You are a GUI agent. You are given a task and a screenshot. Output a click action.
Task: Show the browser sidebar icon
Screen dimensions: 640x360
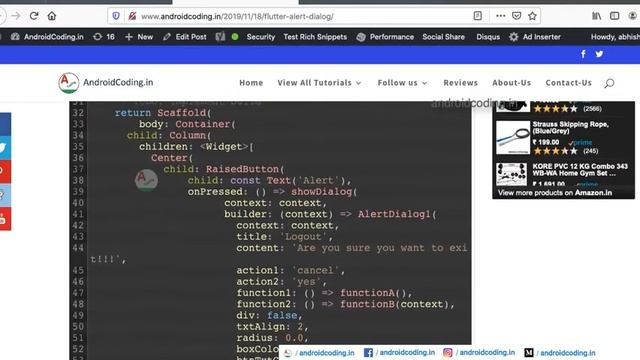pos(614,16)
